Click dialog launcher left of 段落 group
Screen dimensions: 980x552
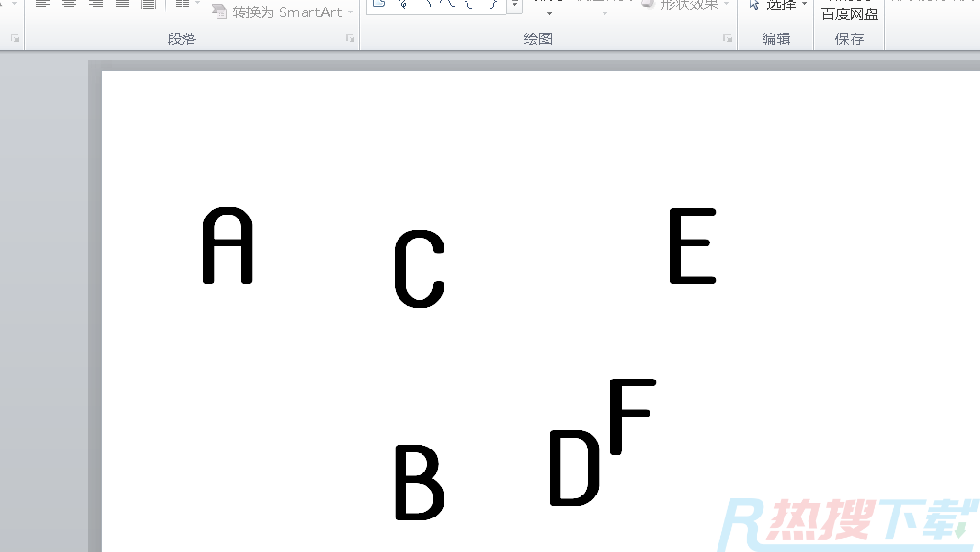[14, 38]
